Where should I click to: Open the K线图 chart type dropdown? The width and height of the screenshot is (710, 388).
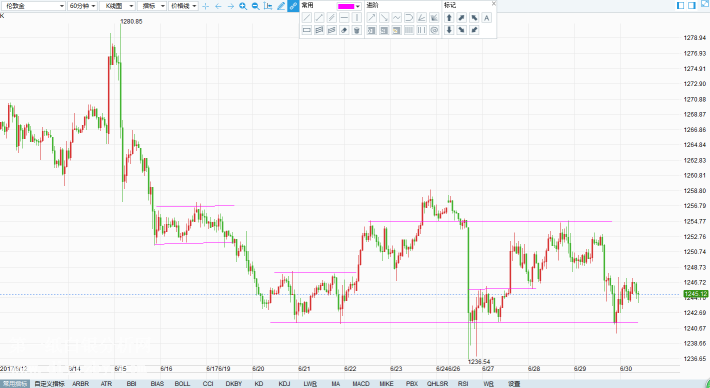(x=117, y=6)
